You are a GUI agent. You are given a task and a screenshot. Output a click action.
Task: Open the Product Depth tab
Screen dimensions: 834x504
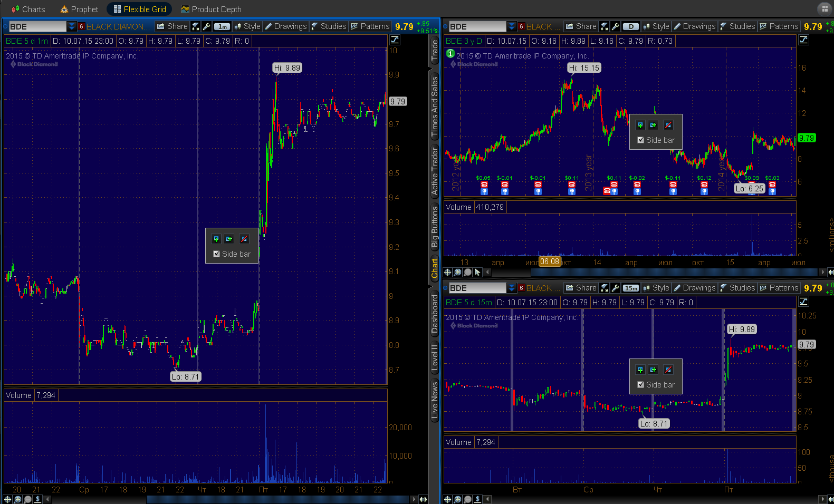click(x=211, y=9)
